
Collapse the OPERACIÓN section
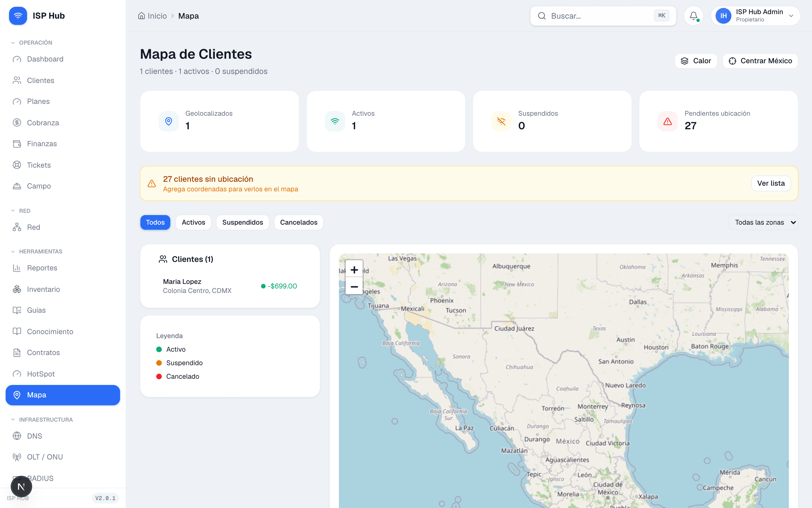click(x=32, y=43)
